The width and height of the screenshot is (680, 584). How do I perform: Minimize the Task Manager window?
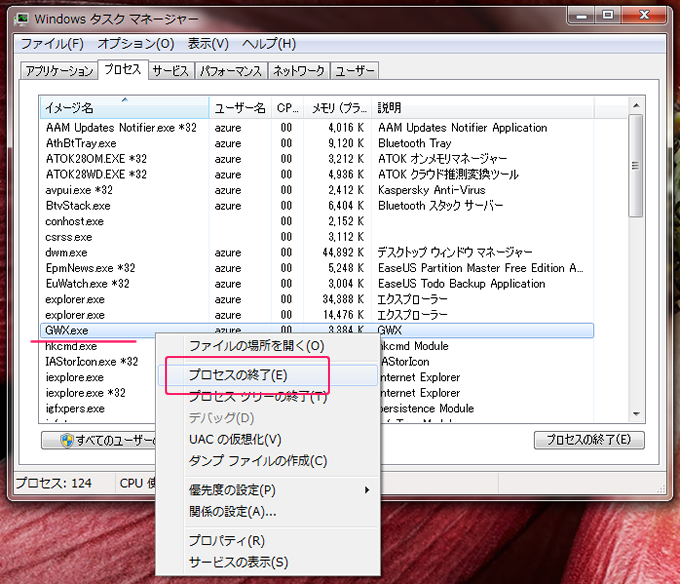pos(581,16)
